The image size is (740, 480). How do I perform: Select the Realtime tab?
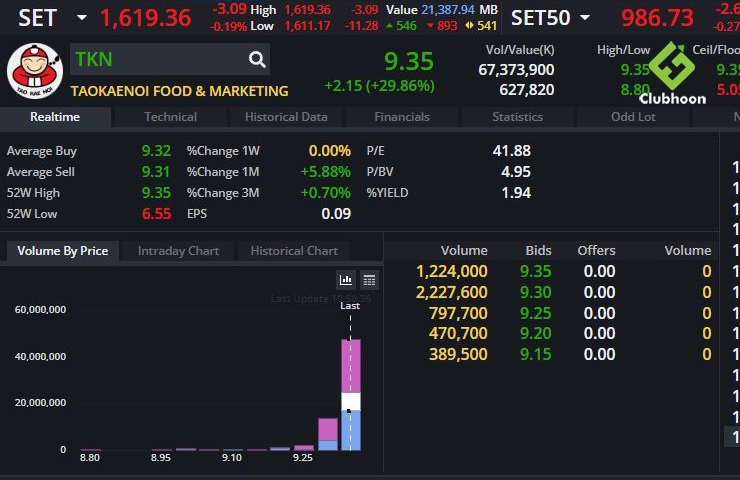[x=55, y=117]
